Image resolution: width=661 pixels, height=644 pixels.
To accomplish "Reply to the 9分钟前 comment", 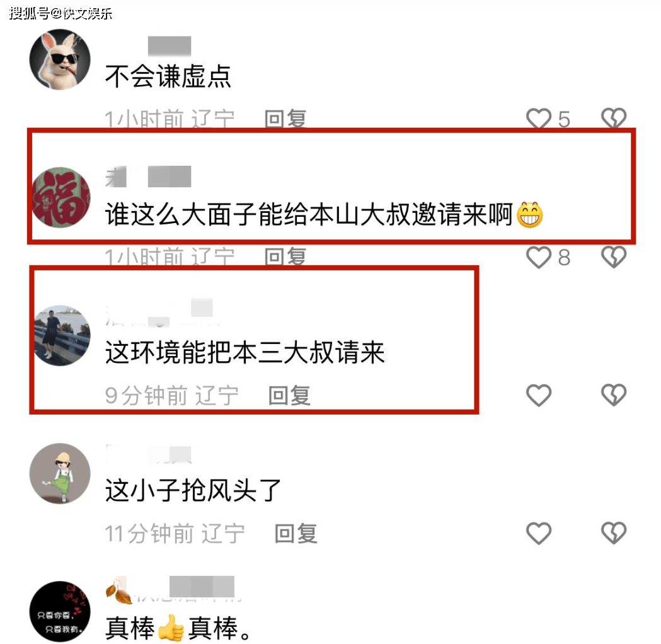I will tap(290, 395).
